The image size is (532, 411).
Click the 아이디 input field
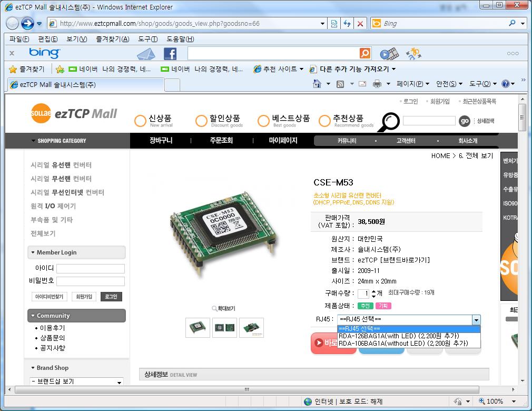[91, 269]
